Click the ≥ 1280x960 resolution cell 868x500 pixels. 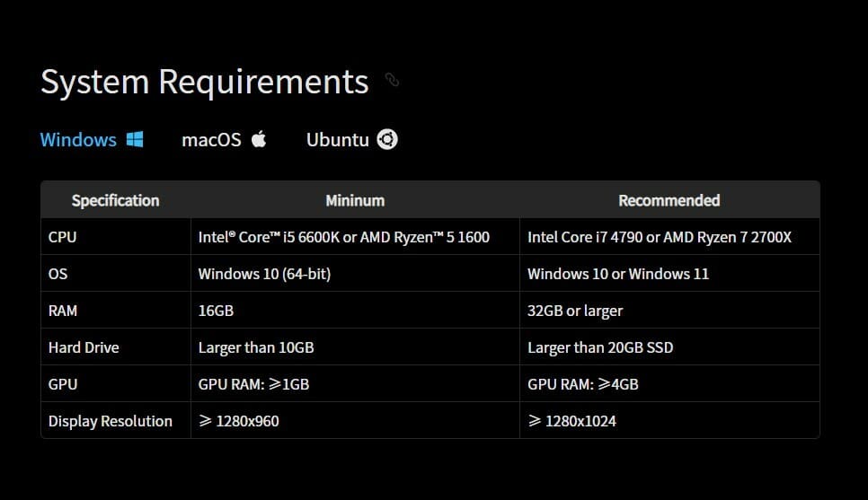[355, 421]
